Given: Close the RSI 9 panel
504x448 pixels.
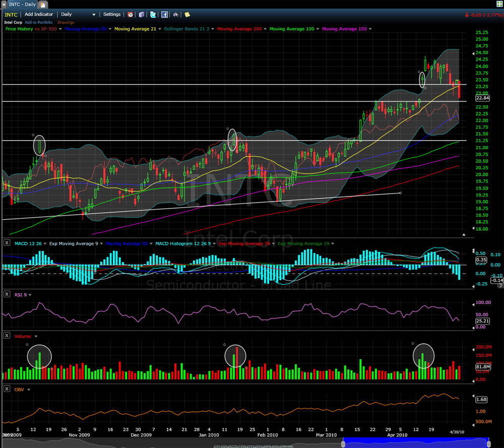Looking at the screenshot, I should pyautogui.click(x=7, y=294).
